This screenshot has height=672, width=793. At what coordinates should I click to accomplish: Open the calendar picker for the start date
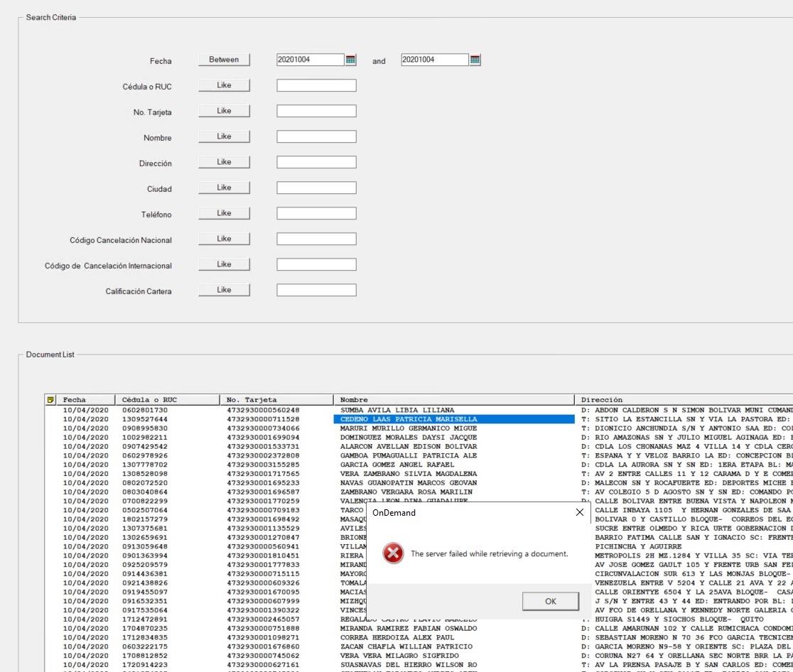tap(350, 60)
